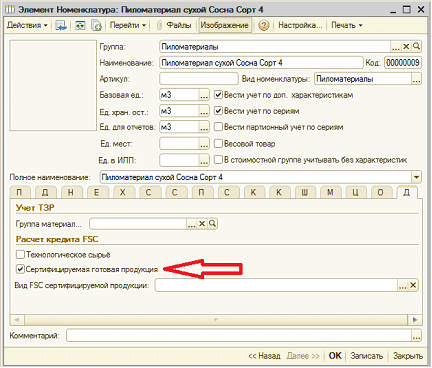Viewport: 432px width, 368px height.
Task: Uncheck Сертифицируемая готовая продукция
Action: [20, 269]
